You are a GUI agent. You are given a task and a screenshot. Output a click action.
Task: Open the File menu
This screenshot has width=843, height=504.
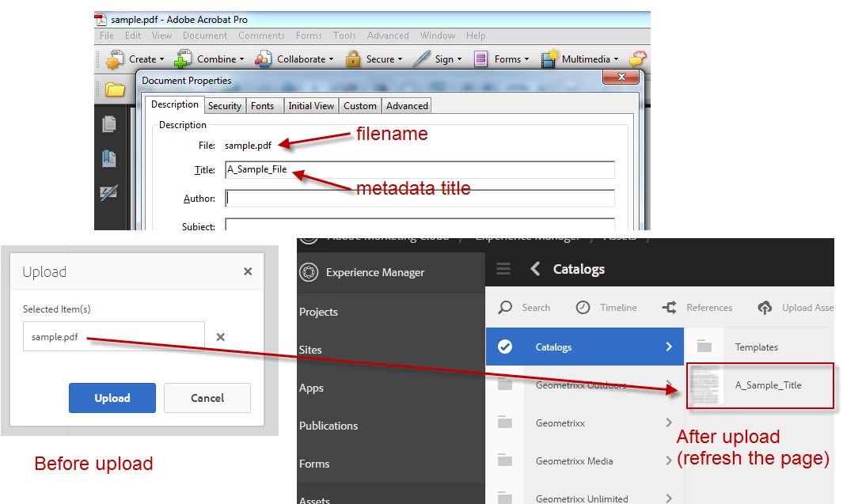coord(106,36)
